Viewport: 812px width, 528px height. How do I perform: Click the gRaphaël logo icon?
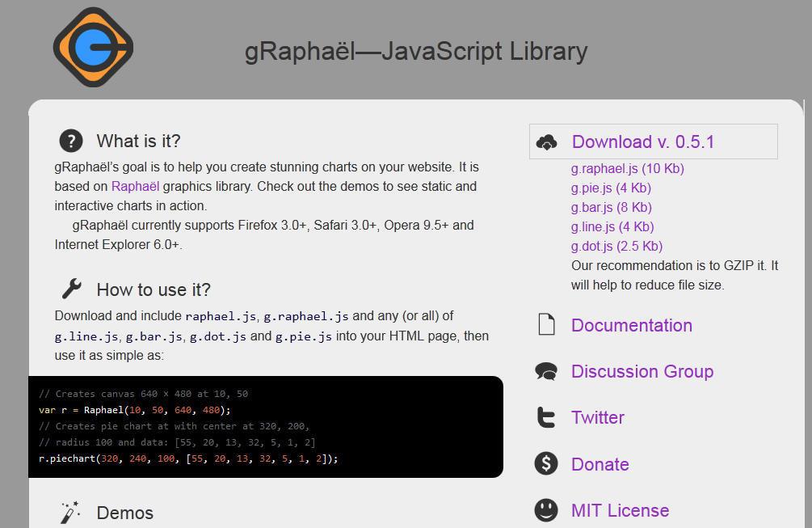pos(92,47)
